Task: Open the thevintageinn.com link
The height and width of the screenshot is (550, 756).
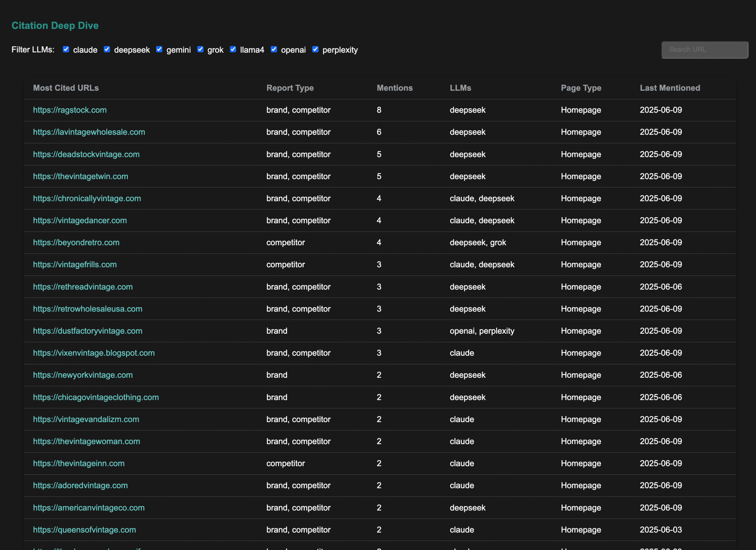Action: click(79, 463)
